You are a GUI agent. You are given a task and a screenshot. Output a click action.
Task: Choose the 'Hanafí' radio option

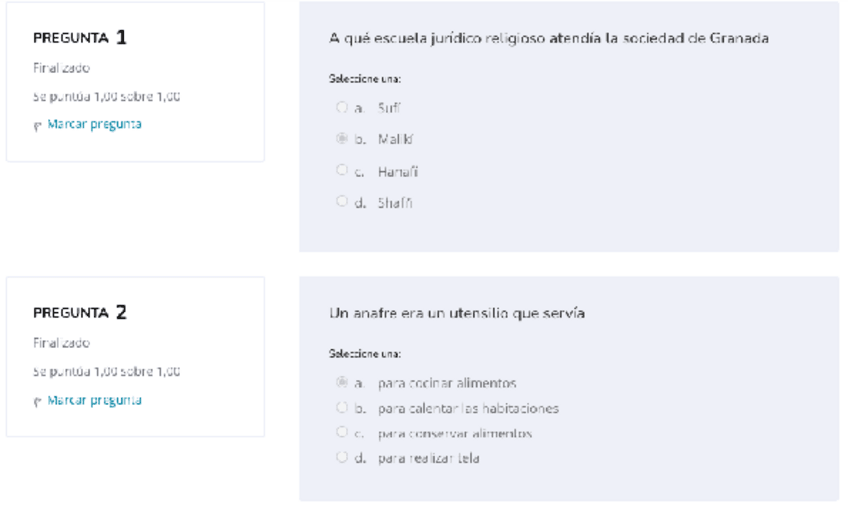pos(342,170)
